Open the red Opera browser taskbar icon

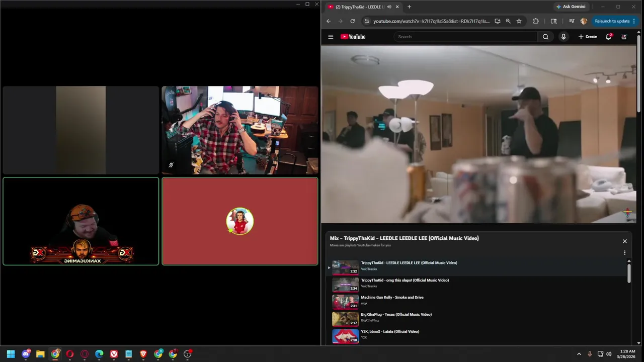point(70,354)
